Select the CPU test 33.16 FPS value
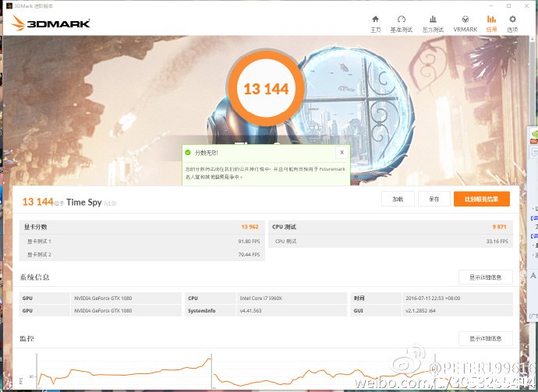The width and height of the screenshot is (538, 392). 497,241
